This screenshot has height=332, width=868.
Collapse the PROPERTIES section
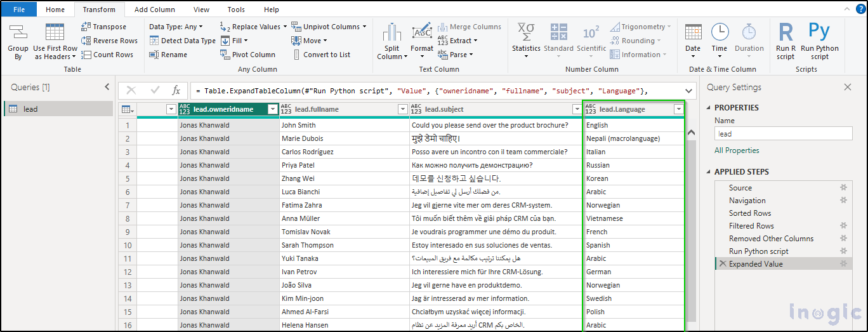click(x=709, y=108)
